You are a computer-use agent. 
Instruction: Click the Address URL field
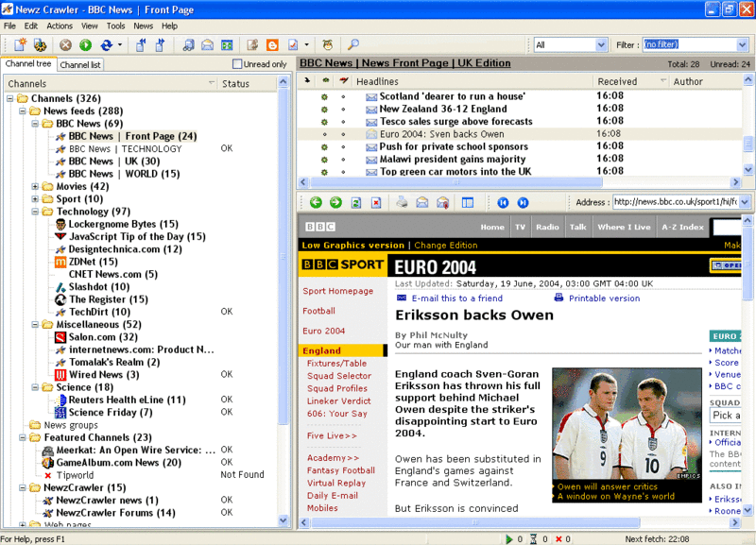[676, 202]
